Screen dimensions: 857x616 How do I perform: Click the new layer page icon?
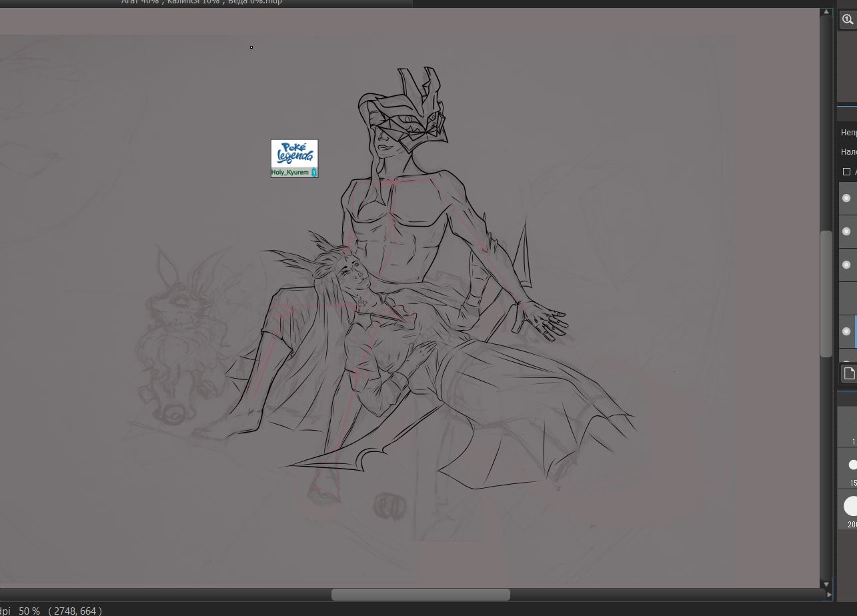[x=849, y=373]
